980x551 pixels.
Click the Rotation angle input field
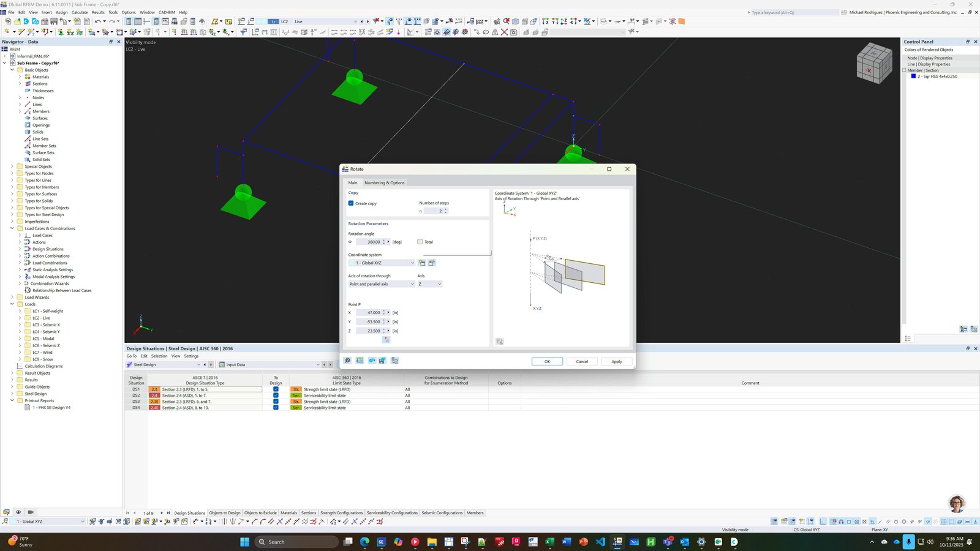pos(369,242)
